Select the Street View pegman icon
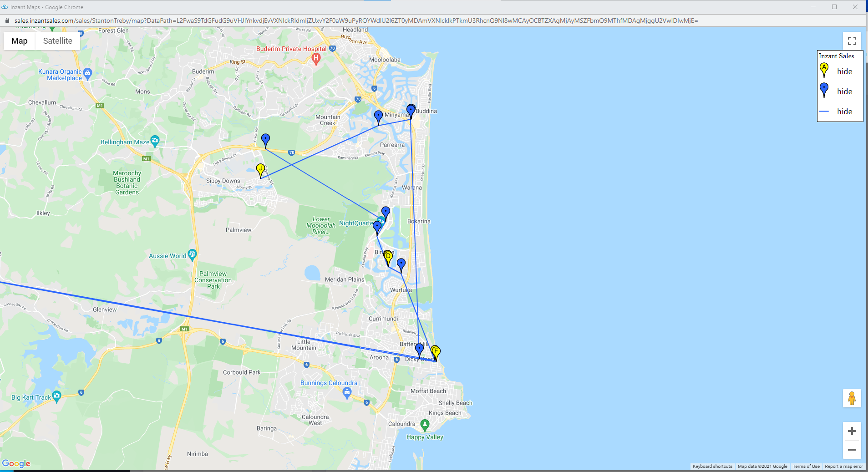This screenshot has height=472, width=868. [852, 398]
